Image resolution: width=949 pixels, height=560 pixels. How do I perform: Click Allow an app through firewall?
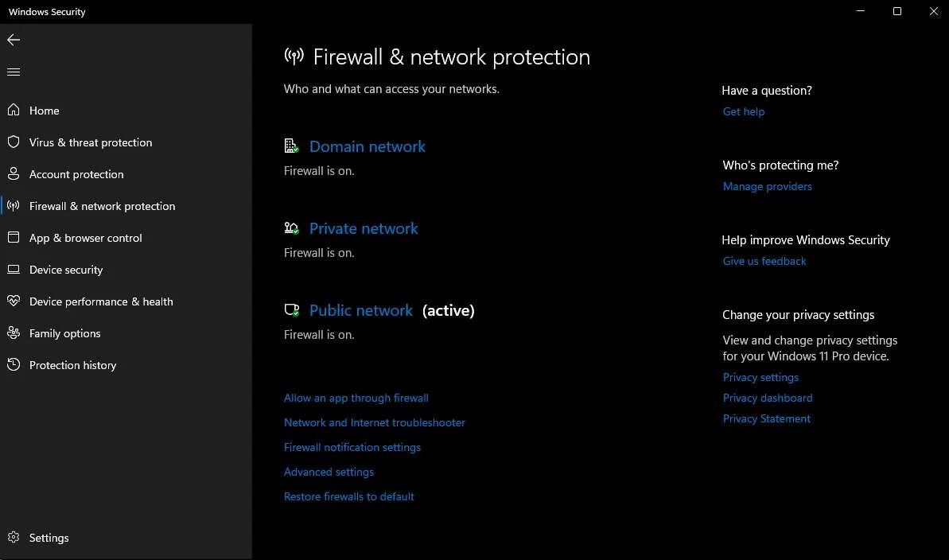click(356, 398)
